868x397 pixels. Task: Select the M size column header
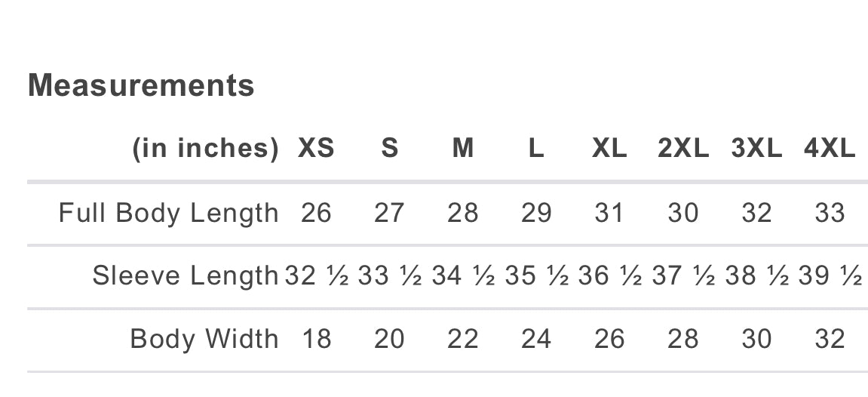pyautogui.click(x=462, y=149)
